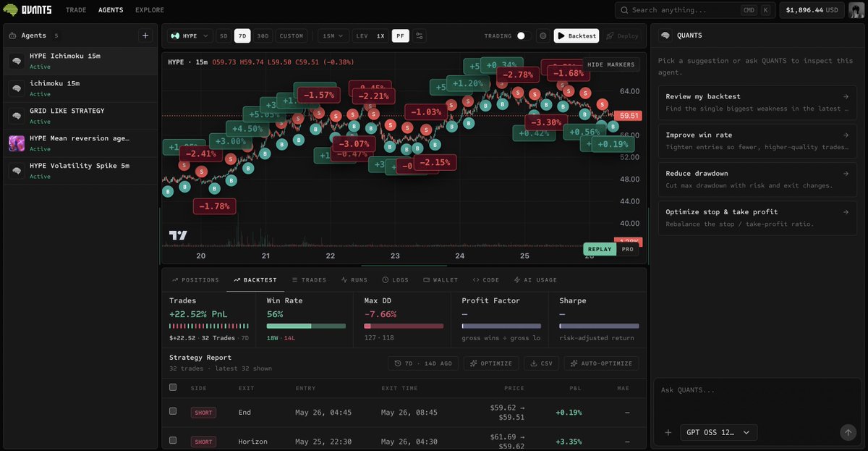This screenshot has width=868, height=451.
Task: Select the 7D range
Action: [242, 35]
